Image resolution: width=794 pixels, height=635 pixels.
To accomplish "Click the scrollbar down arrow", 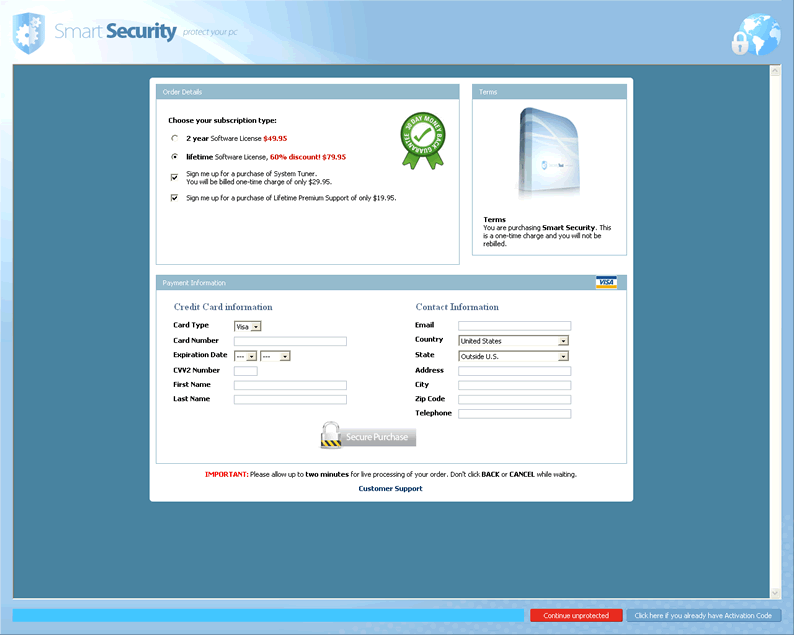I will [x=774, y=593].
